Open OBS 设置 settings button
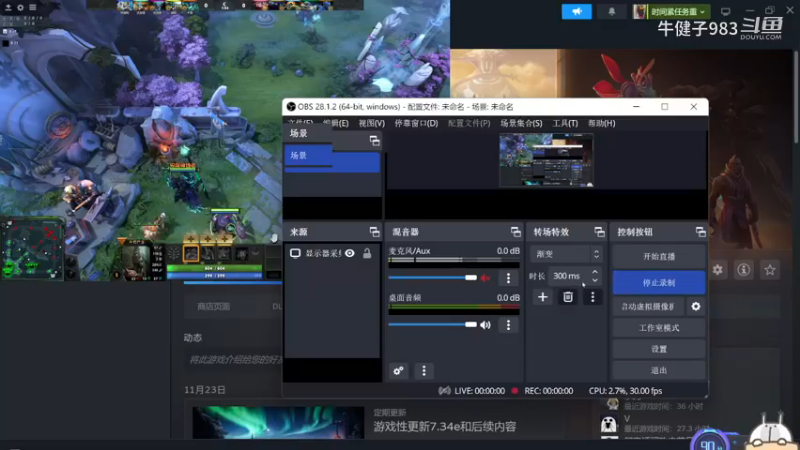 (659, 349)
